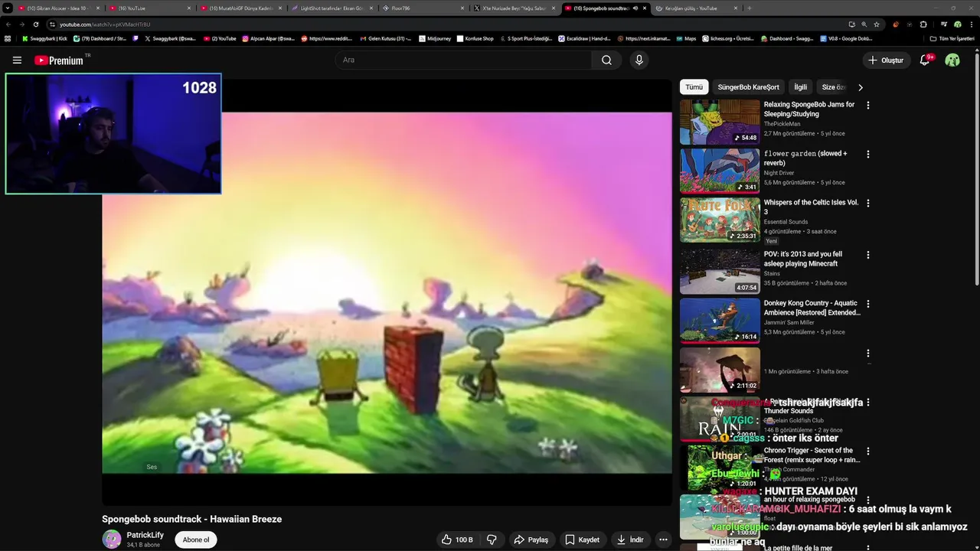Open the Twitch bookmark icon

click(136, 38)
